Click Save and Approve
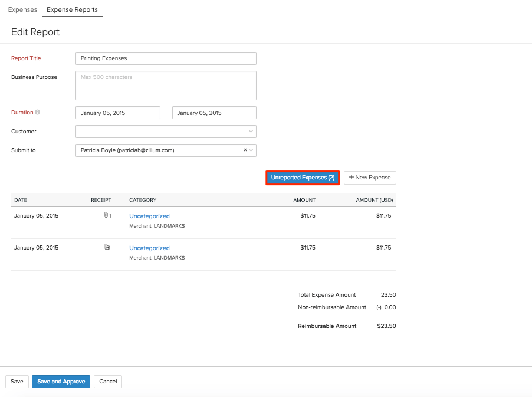532x397 pixels. click(61, 382)
